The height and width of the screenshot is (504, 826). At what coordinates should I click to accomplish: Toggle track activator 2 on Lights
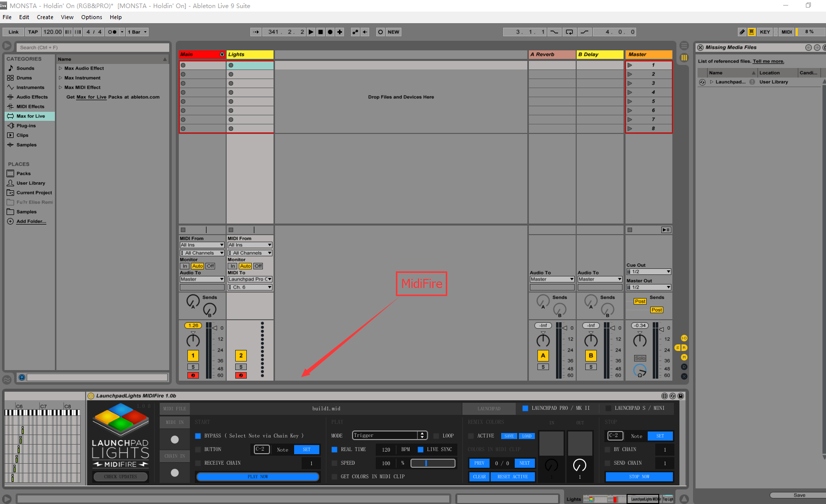[241, 355]
